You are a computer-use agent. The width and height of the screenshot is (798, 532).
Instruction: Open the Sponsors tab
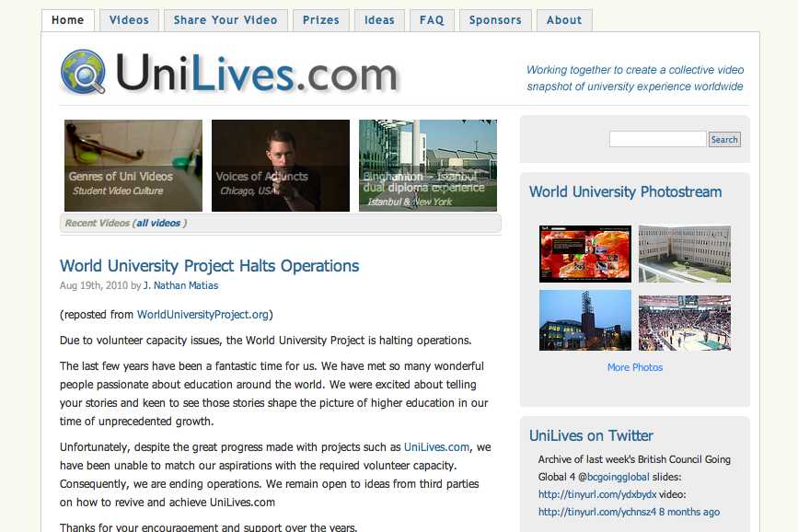(x=495, y=20)
